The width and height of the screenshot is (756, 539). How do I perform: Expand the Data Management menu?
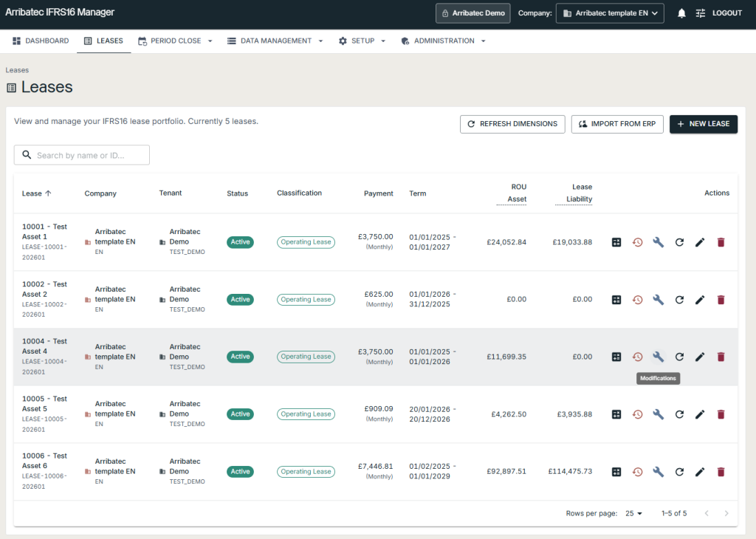click(x=275, y=41)
